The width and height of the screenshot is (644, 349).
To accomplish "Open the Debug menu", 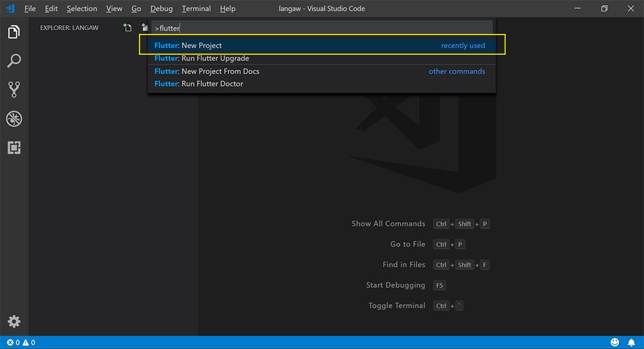I will point(162,9).
